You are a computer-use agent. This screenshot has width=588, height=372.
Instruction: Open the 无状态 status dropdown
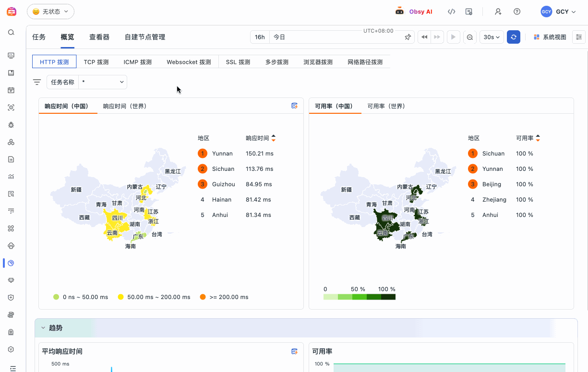point(50,12)
